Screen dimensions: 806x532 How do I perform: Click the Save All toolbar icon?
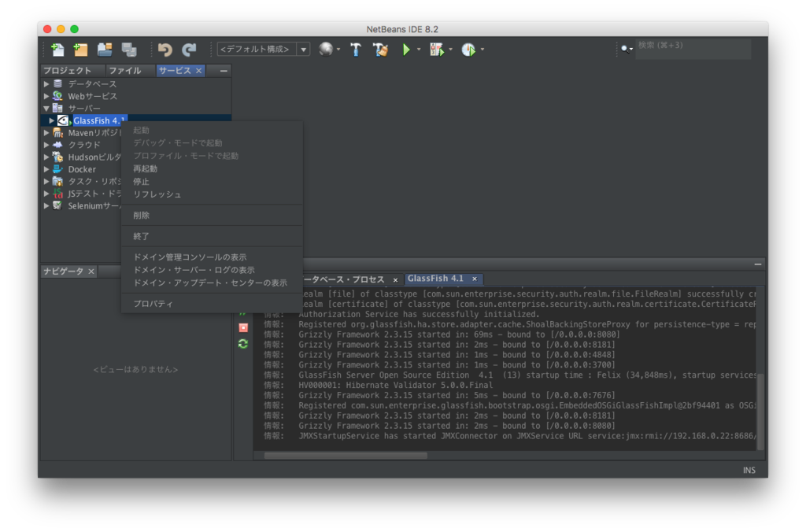pyautogui.click(x=129, y=50)
